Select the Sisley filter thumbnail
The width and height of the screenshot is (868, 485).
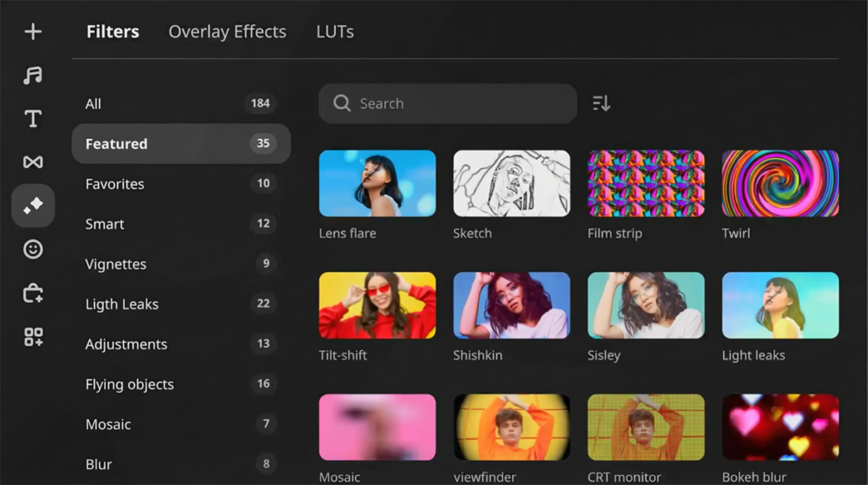pos(646,305)
